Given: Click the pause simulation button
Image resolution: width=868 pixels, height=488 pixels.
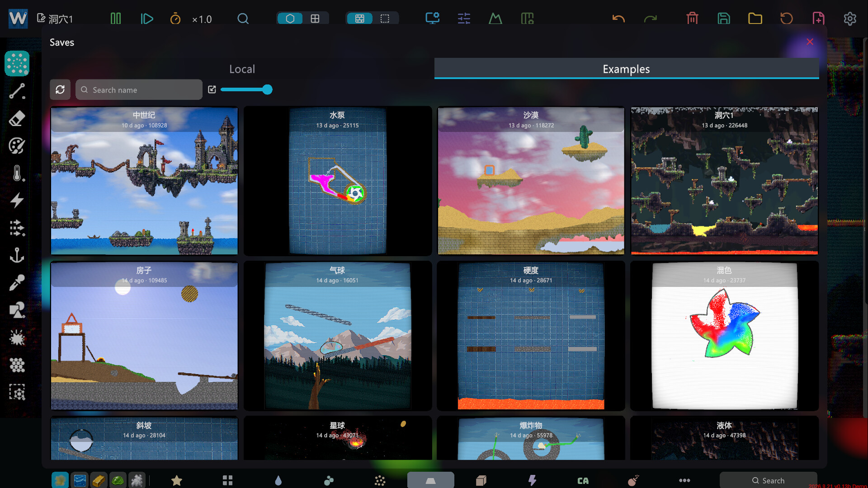Looking at the screenshot, I should (116, 19).
